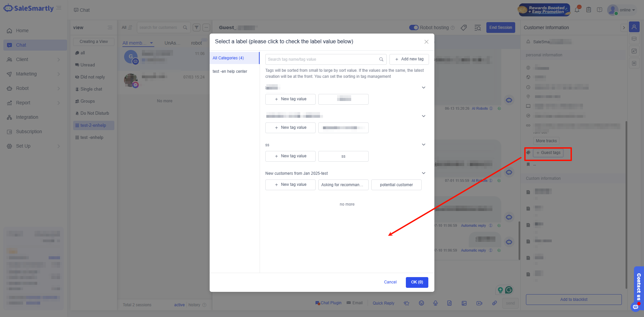Click the microphone voice message icon

pos(435,303)
